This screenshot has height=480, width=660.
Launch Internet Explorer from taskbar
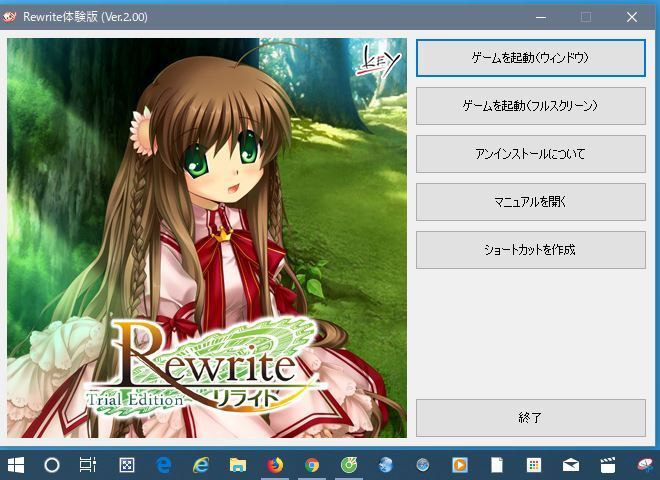click(201, 465)
